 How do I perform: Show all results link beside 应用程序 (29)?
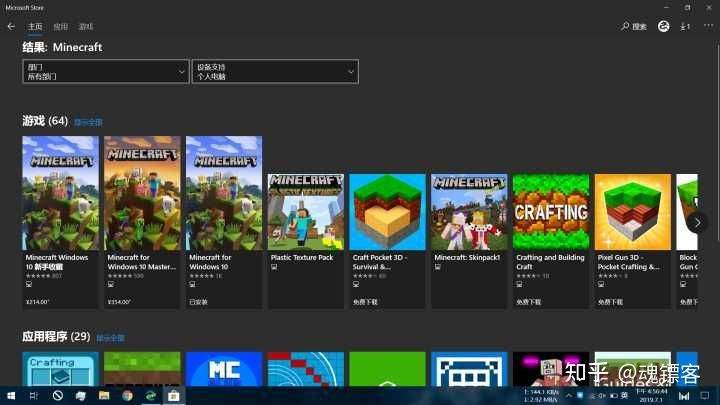[110, 338]
